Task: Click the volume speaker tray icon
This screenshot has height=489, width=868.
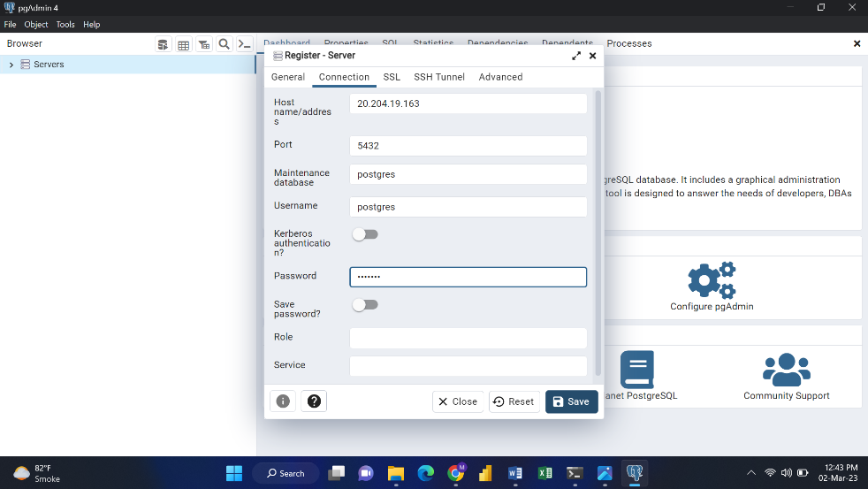Action: (x=786, y=473)
